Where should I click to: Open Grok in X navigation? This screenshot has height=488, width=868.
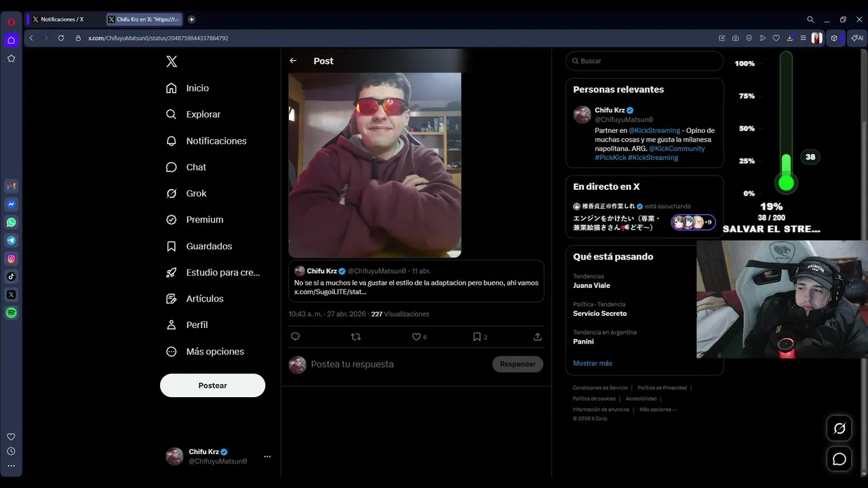click(186, 194)
